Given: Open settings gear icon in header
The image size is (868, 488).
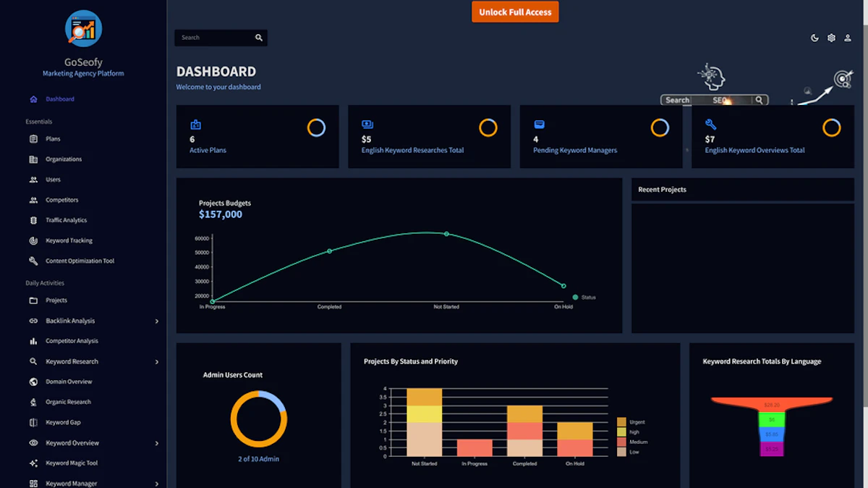Looking at the screenshot, I should [831, 38].
